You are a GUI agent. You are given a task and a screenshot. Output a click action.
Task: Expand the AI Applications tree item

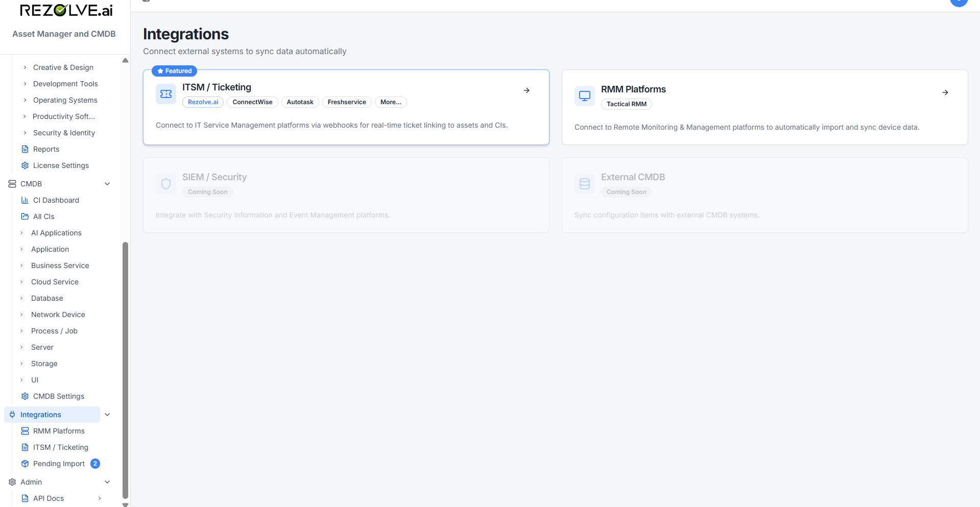pos(21,233)
